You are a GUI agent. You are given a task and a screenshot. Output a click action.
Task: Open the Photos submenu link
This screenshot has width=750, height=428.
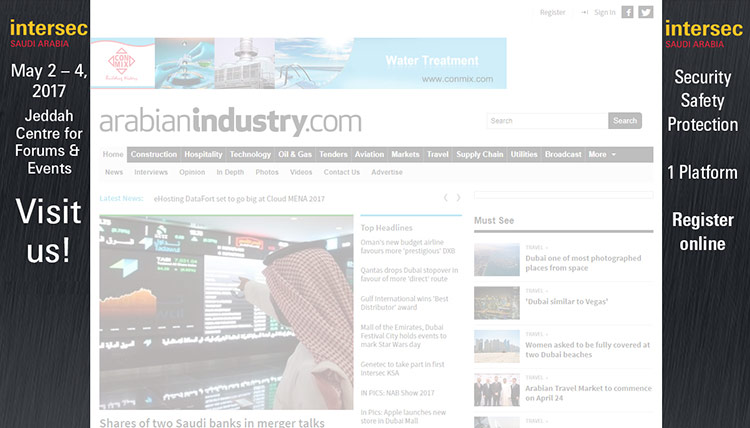[267, 172]
